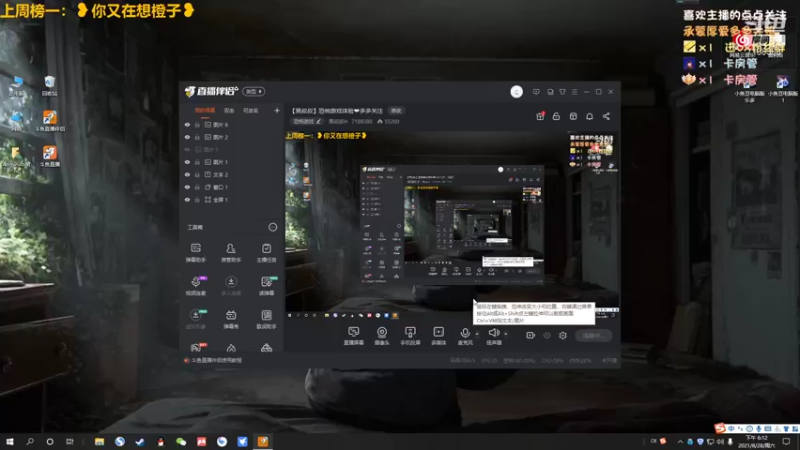This screenshot has height=450, width=800.
Task: Open the 弹幕秀 tool
Action: tap(231, 319)
